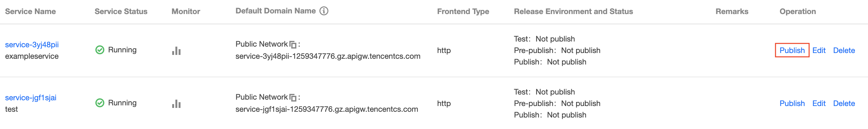The height and width of the screenshot is (129, 868).
Task: Click the Release Environment and Status header
Action: [573, 11]
